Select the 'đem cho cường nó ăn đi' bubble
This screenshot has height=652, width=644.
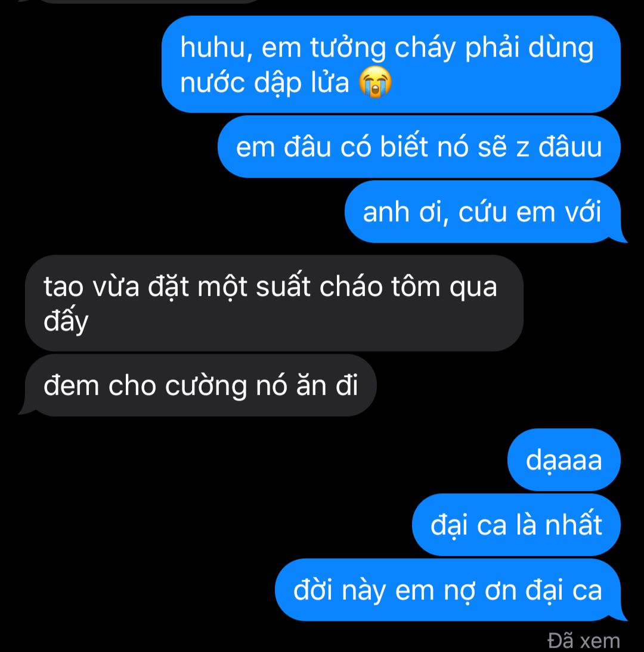[199, 385]
